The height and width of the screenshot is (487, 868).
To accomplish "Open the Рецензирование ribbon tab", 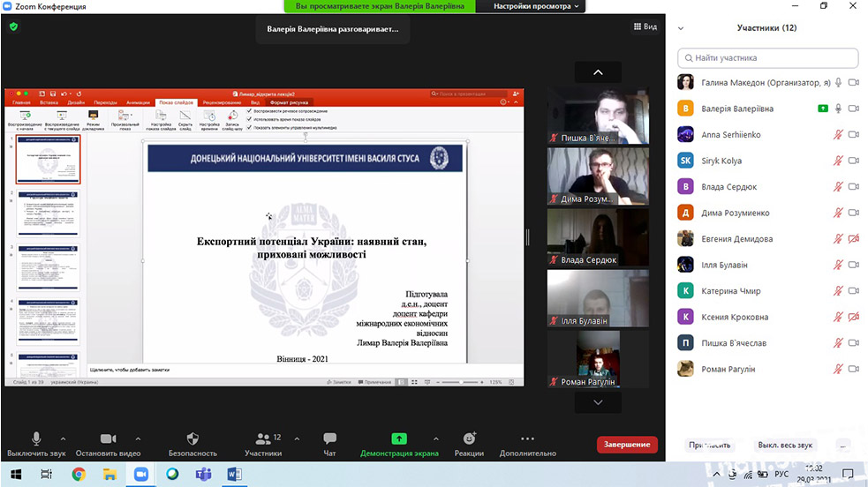I will point(222,102).
